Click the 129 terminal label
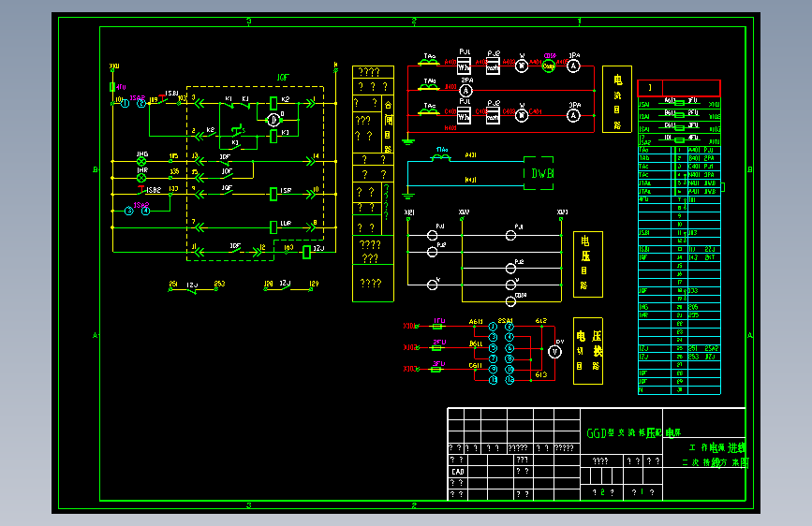 pos(314,284)
